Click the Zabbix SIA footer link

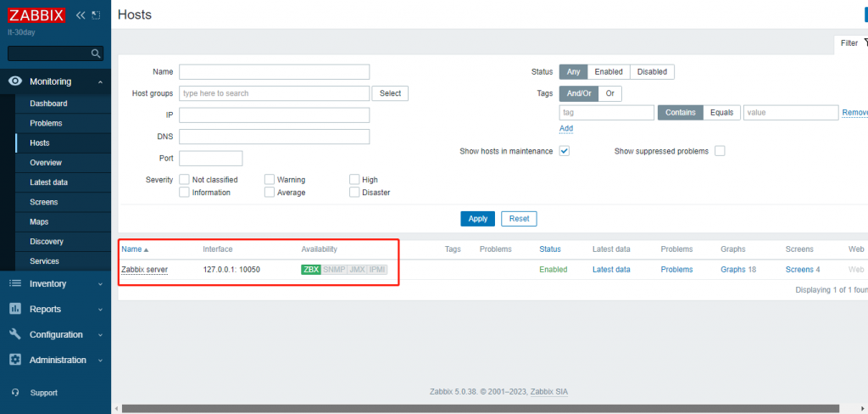click(x=549, y=392)
